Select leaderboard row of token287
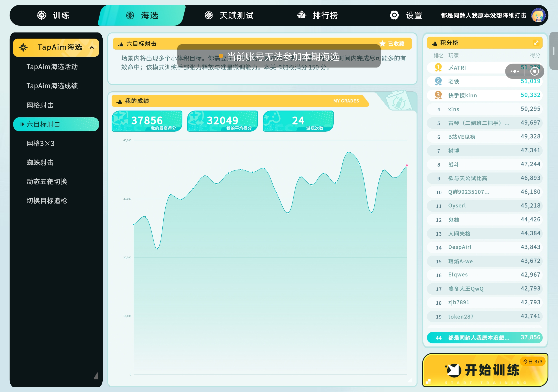558x392 pixels. coord(485,317)
